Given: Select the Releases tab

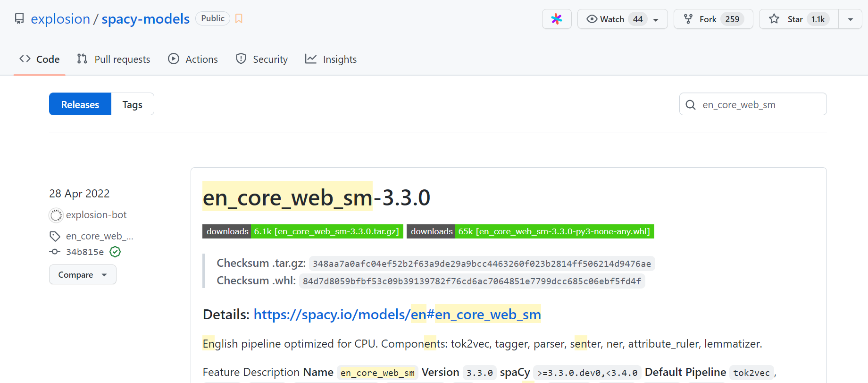Looking at the screenshot, I should point(80,104).
